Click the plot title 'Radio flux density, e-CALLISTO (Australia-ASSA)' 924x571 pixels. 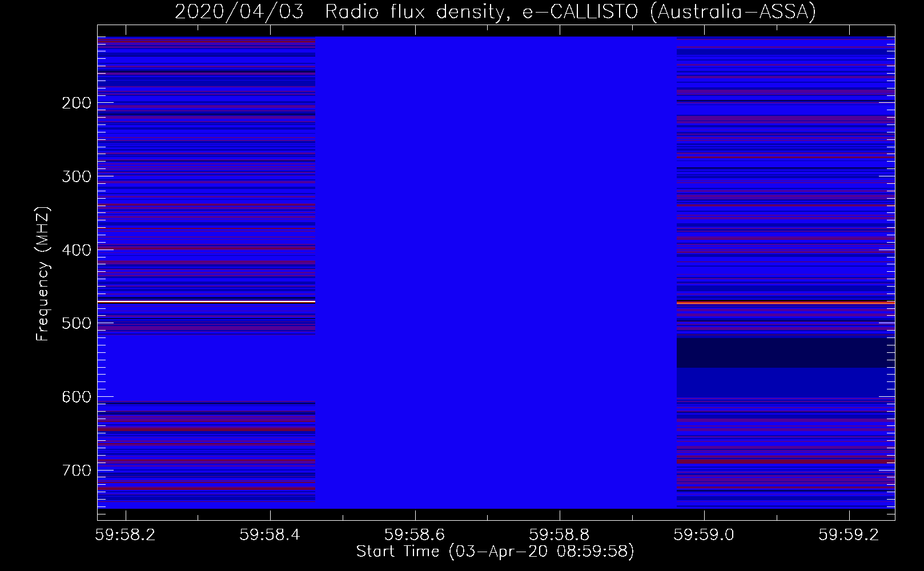(570, 12)
